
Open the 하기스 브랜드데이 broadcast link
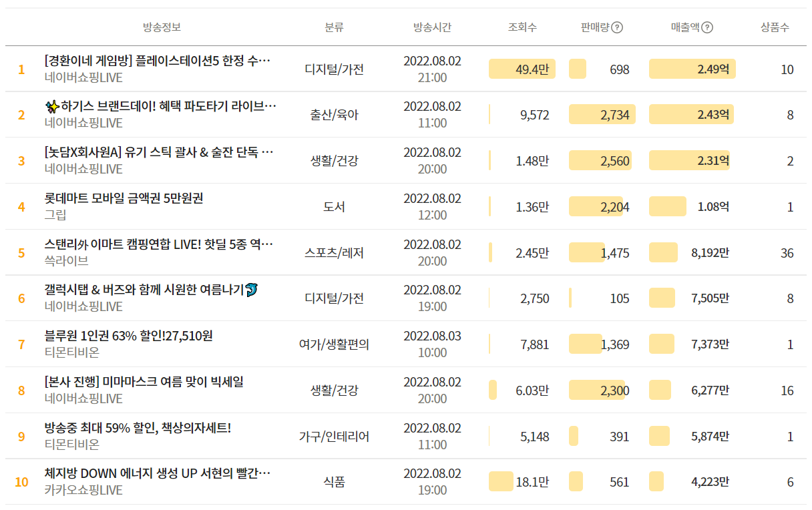[x=160, y=106]
